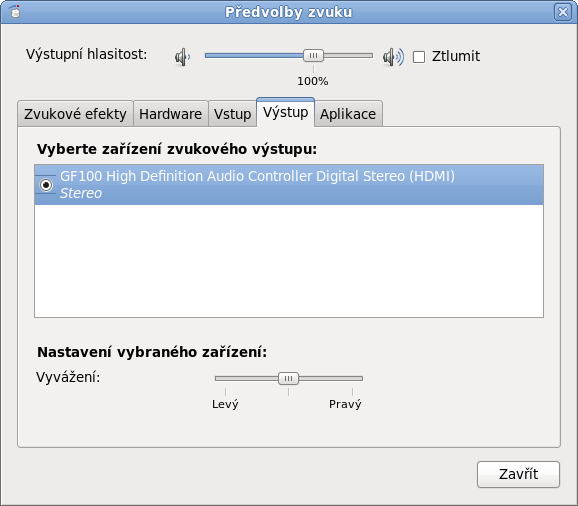Screen dimensions: 578x506
Task: Click the loud volume speaker icon
Action: 393,57
